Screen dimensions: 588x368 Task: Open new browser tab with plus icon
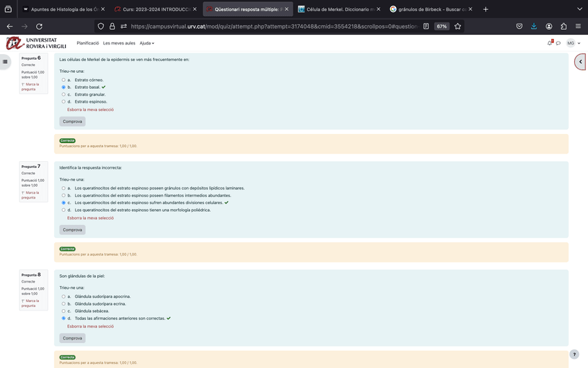pyautogui.click(x=485, y=9)
